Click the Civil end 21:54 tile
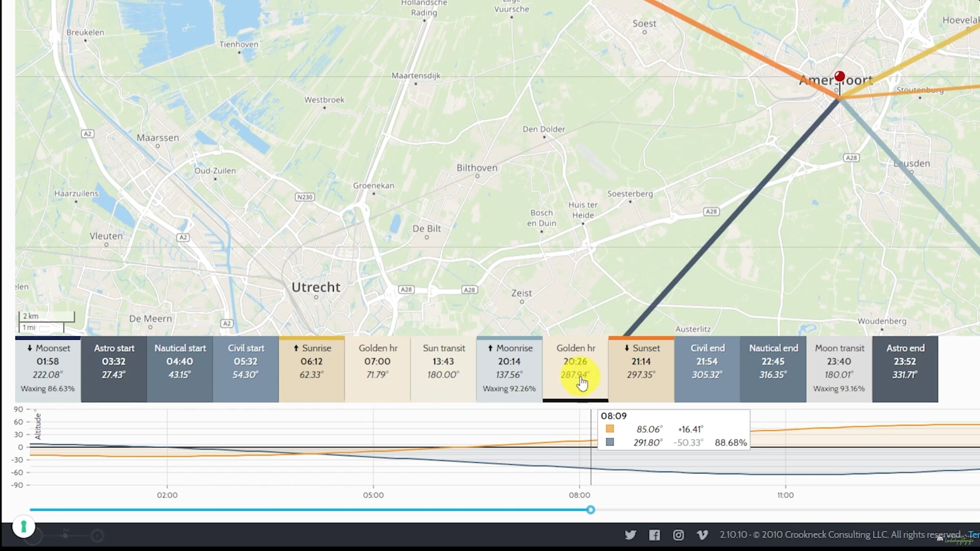The height and width of the screenshot is (551, 980). point(707,368)
